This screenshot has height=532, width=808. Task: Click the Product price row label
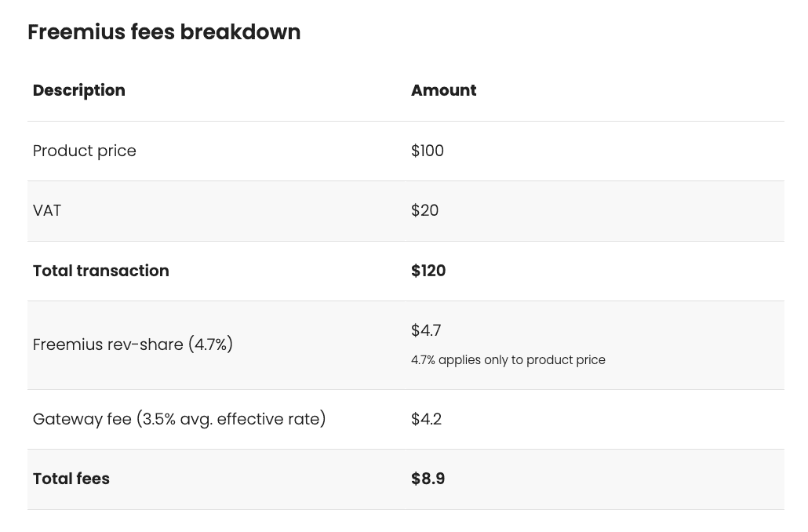point(85,151)
